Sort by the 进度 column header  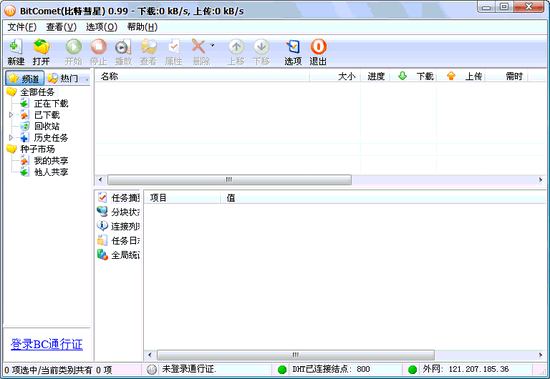tap(375, 76)
